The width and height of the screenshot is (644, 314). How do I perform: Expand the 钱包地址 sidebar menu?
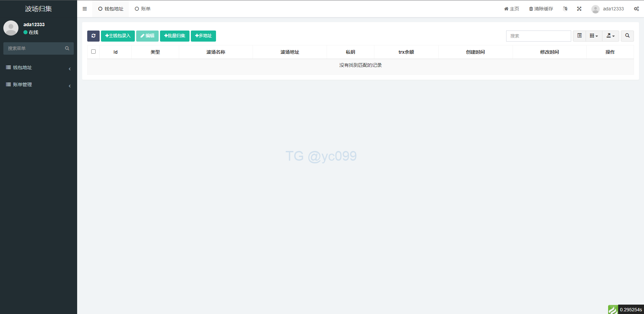click(x=38, y=68)
